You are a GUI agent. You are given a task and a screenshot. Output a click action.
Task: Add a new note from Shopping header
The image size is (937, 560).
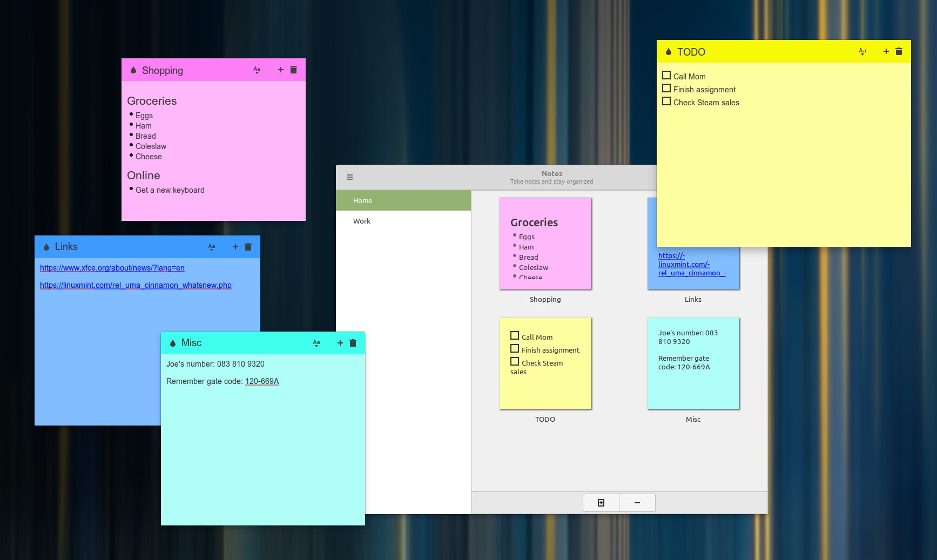coord(280,70)
